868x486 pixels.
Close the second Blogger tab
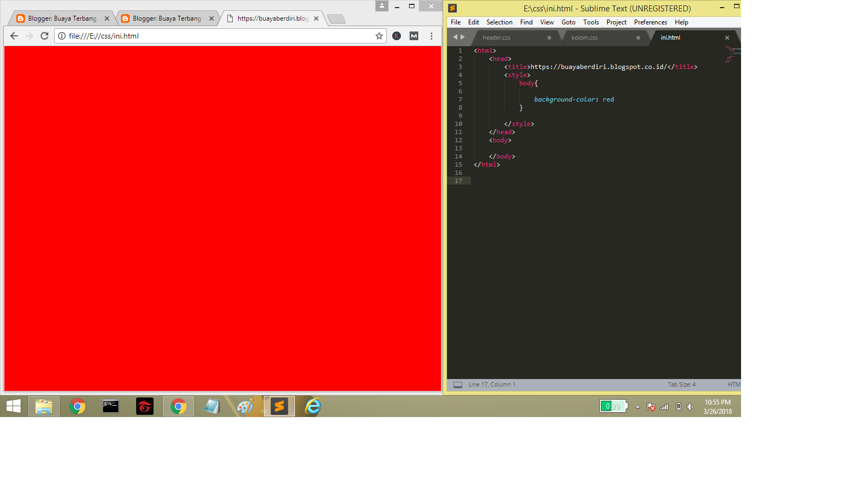212,18
